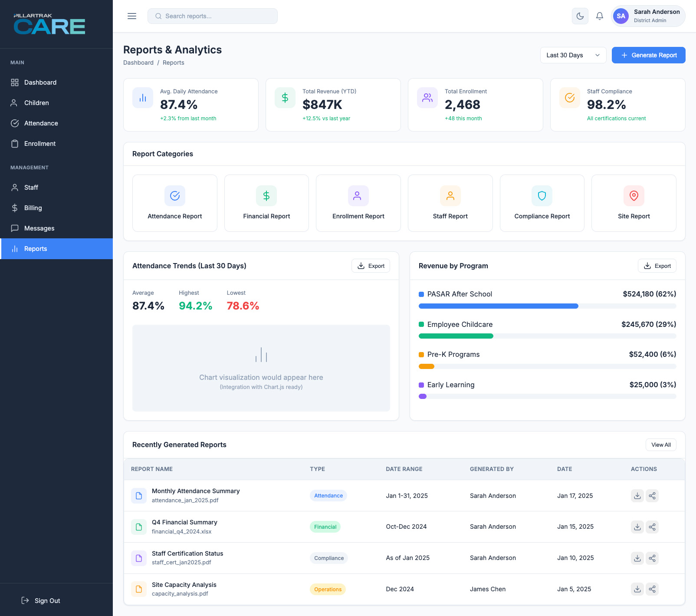Click the Enrollment sidebar icon
Screen dimensions: 696x616
(x=14, y=143)
